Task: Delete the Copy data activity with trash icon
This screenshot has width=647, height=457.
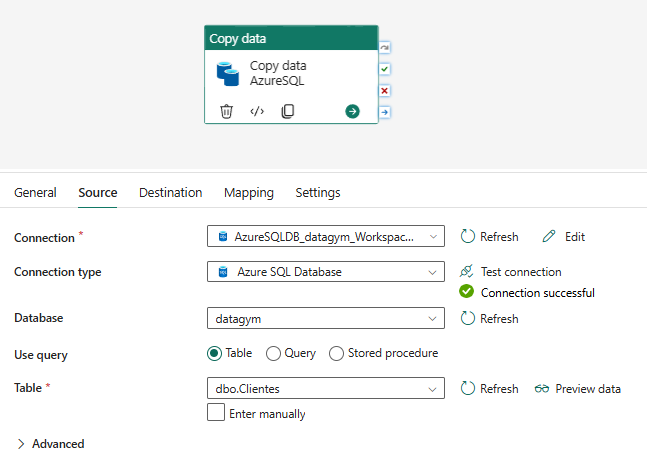Action: (226, 111)
